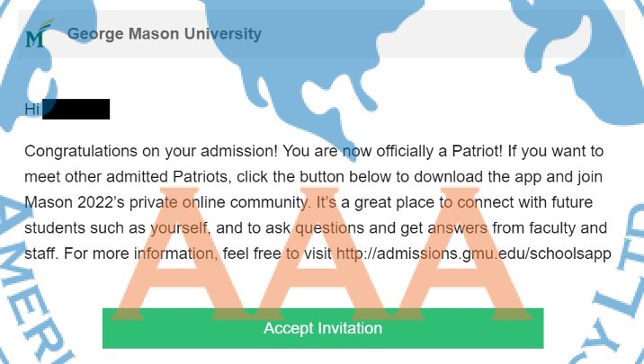
Task: Click the "Hi" greeting text
Action: click(x=31, y=110)
